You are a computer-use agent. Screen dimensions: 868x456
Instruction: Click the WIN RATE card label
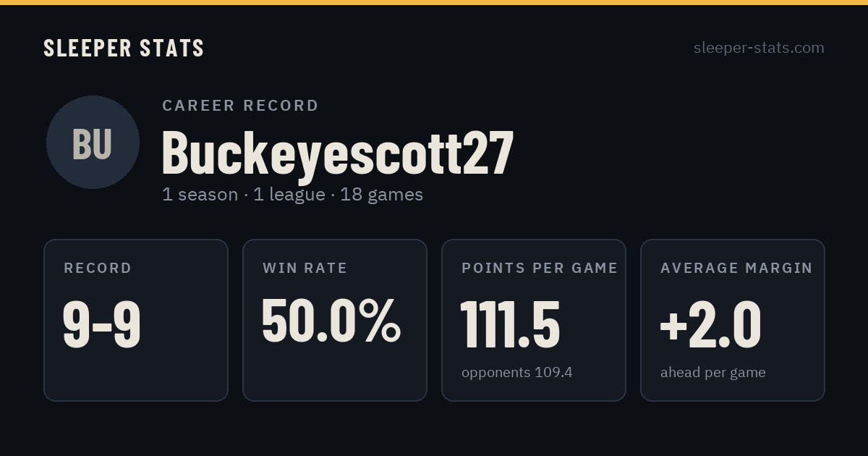coord(305,269)
